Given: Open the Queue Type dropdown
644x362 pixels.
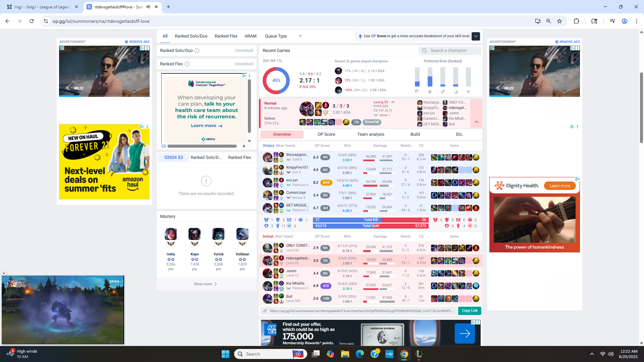Looking at the screenshot, I should [283, 36].
